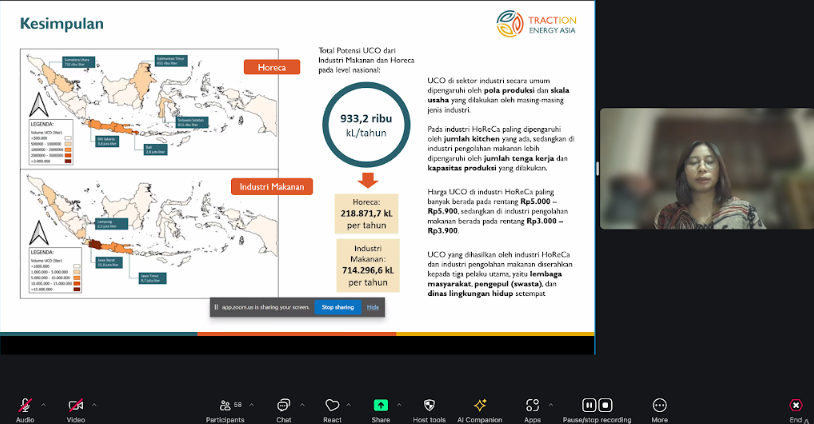Click the orange down arrow on slide
The width and height of the screenshot is (814, 424).
[x=367, y=180]
